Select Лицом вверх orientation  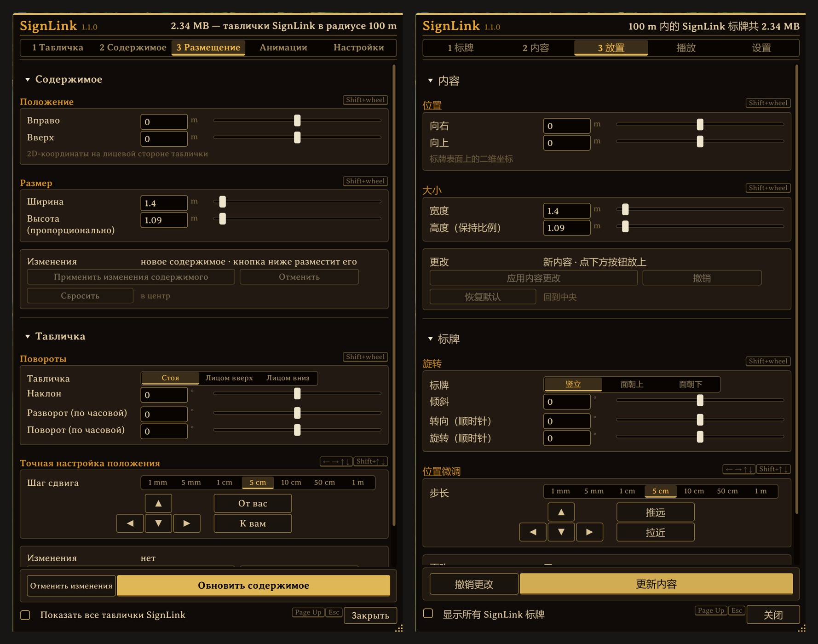click(229, 378)
